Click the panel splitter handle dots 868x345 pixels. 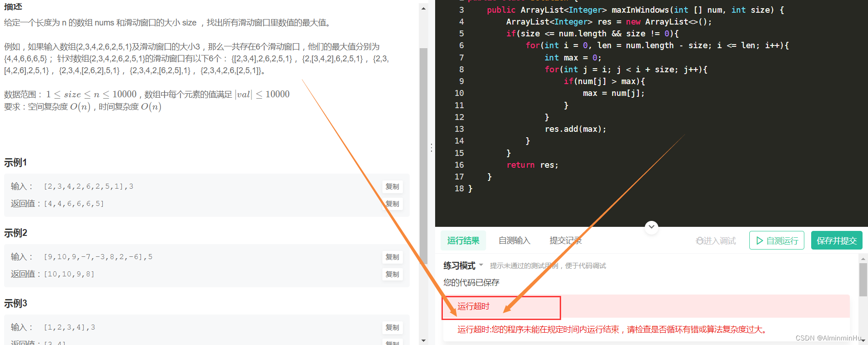coord(431,148)
